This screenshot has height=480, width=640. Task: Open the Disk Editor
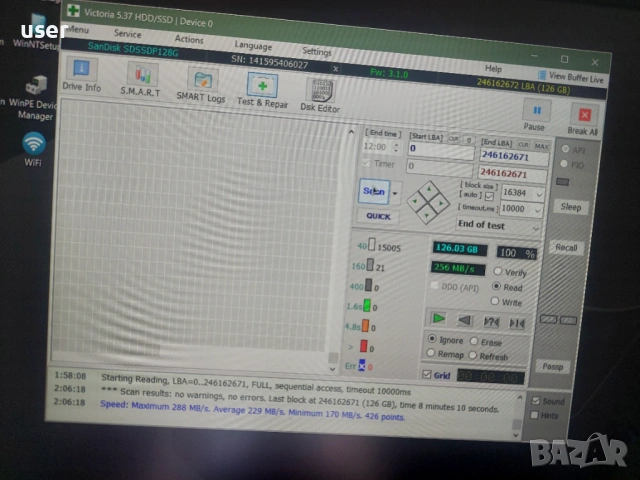click(320, 95)
